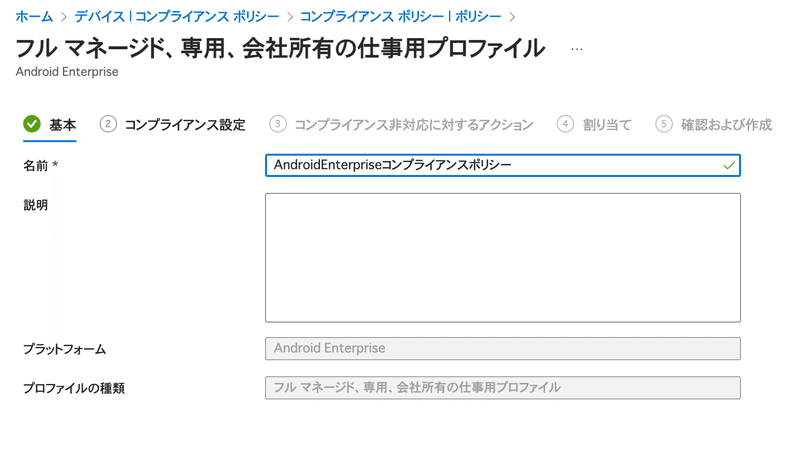Click the プロファイルの種類 label
800x469 pixels.
(74, 388)
